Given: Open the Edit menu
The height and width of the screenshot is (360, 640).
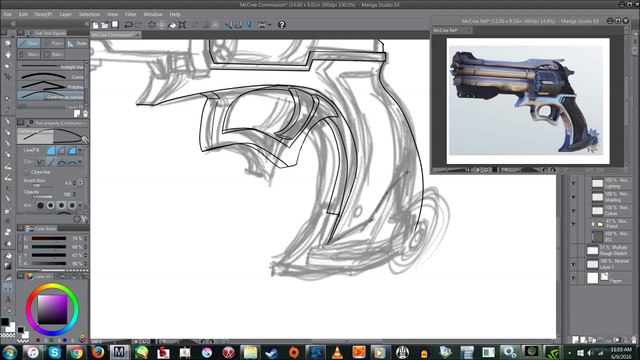Looking at the screenshot, I should (x=23, y=14).
